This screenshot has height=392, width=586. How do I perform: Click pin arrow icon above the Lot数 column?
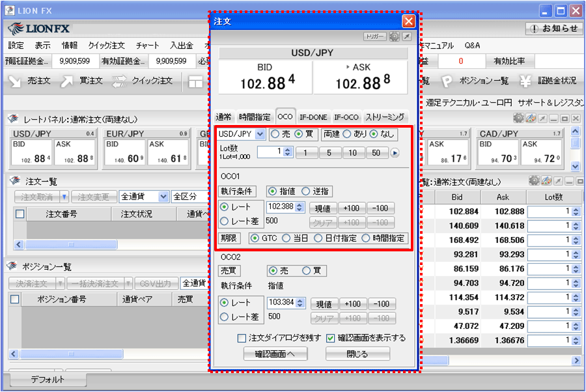pos(559,181)
